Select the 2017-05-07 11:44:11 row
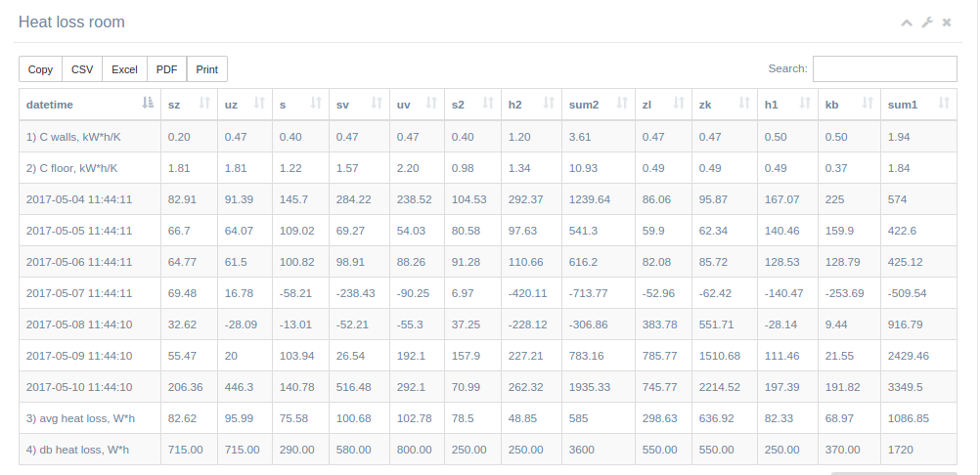 click(79, 292)
